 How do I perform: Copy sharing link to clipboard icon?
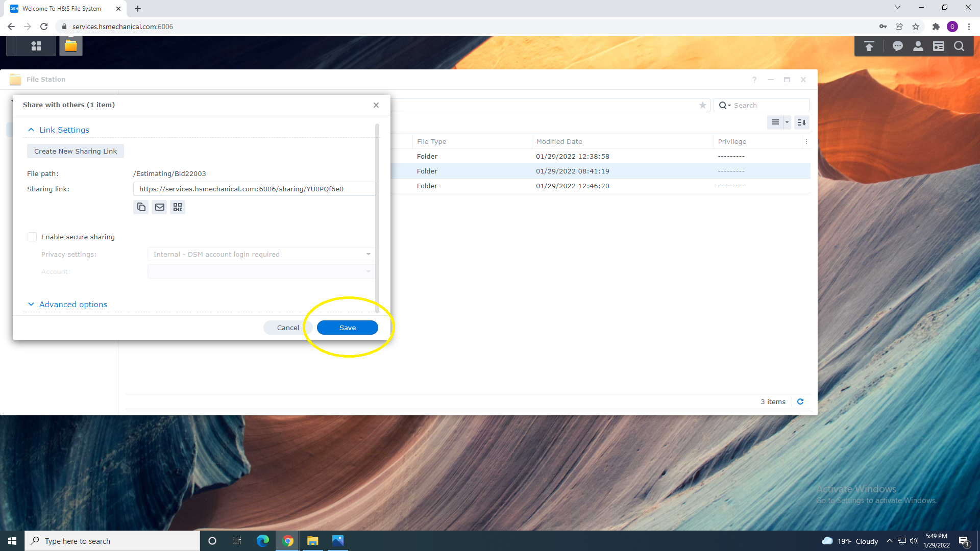141,207
